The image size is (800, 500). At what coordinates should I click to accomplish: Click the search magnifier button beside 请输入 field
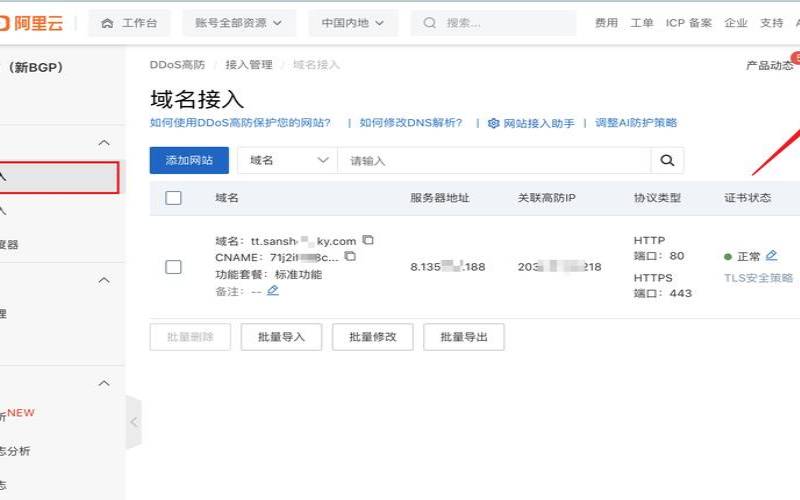[x=667, y=160]
